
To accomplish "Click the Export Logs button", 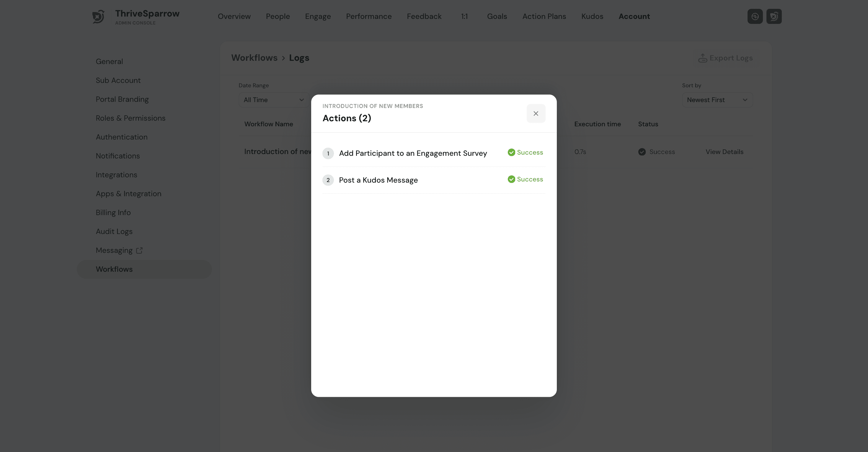I will click(725, 58).
